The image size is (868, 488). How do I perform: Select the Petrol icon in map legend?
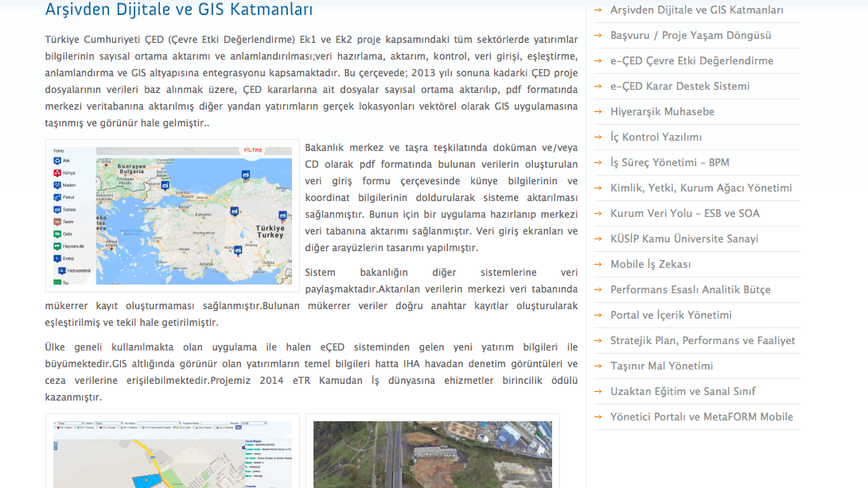(x=56, y=197)
